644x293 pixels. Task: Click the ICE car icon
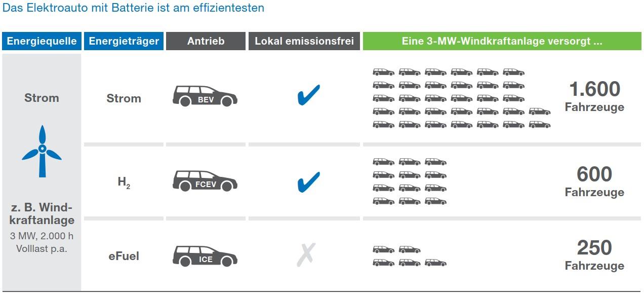point(205,256)
